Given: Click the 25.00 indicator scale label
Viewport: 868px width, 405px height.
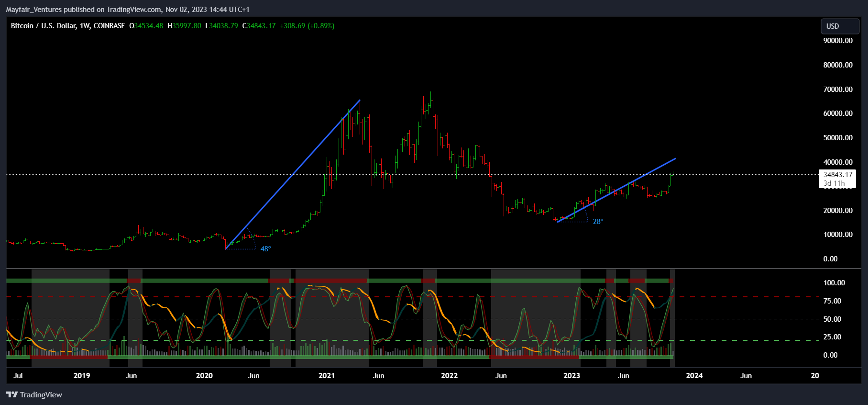Looking at the screenshot, I should (x=832, y=337).
